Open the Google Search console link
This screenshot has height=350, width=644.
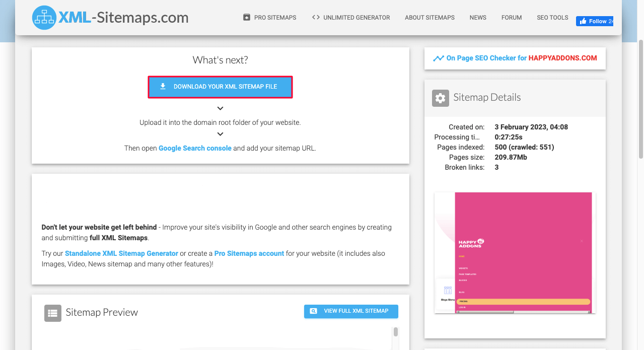pos(195,149)
